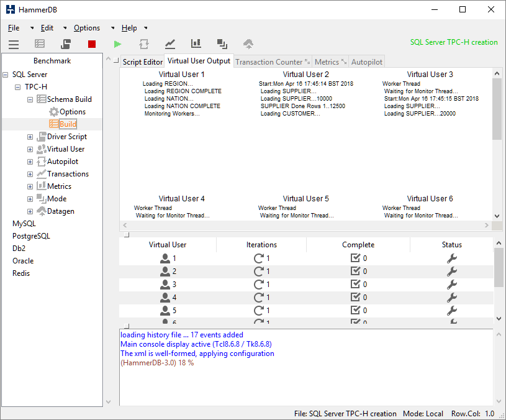
Task: Switch to the Script Editor tab
Action: (142, 62)
